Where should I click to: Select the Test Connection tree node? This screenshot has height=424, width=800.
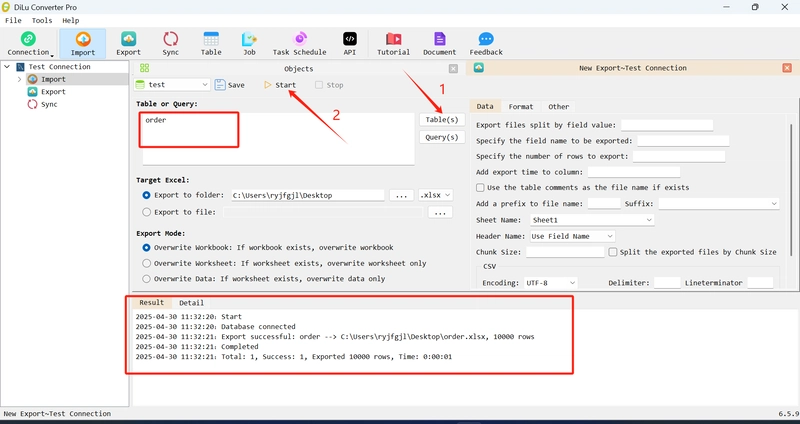(59, 67)
